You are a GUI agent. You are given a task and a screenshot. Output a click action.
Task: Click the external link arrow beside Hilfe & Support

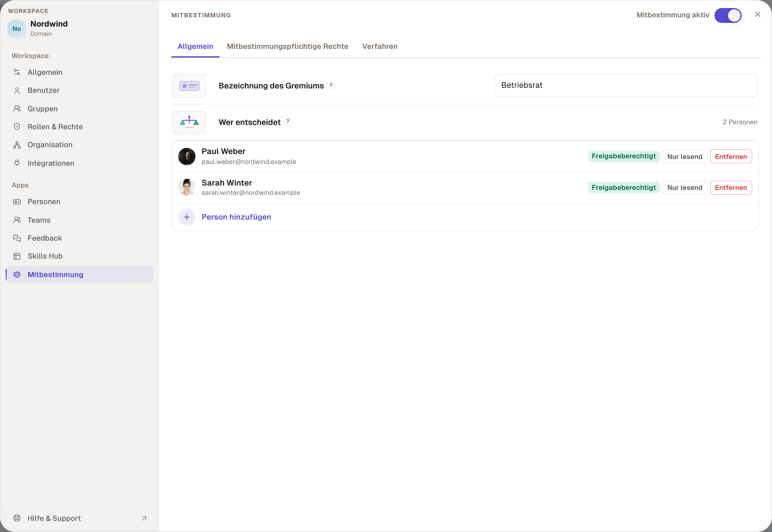point(144,518)
